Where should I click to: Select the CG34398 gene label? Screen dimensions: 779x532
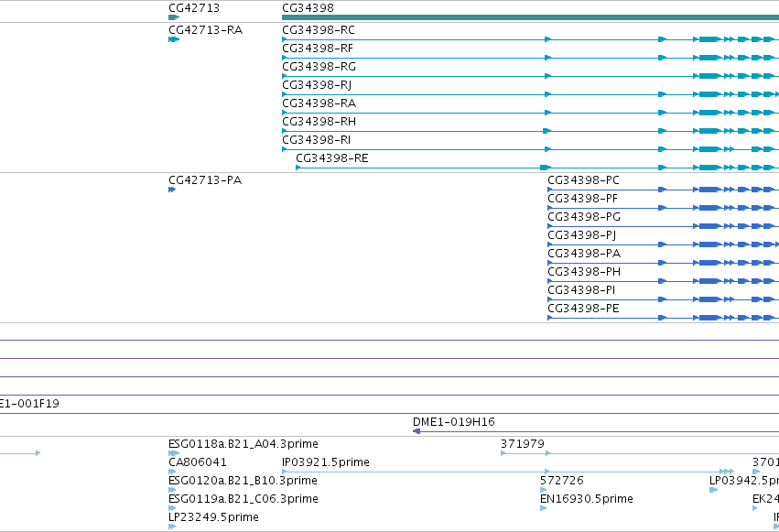[308, 8]
